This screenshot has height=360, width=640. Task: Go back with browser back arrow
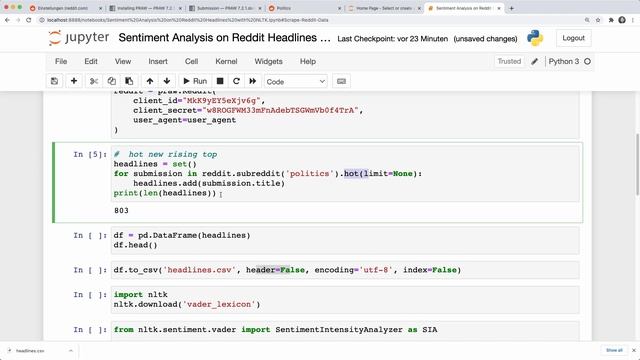tap(7, 20)
